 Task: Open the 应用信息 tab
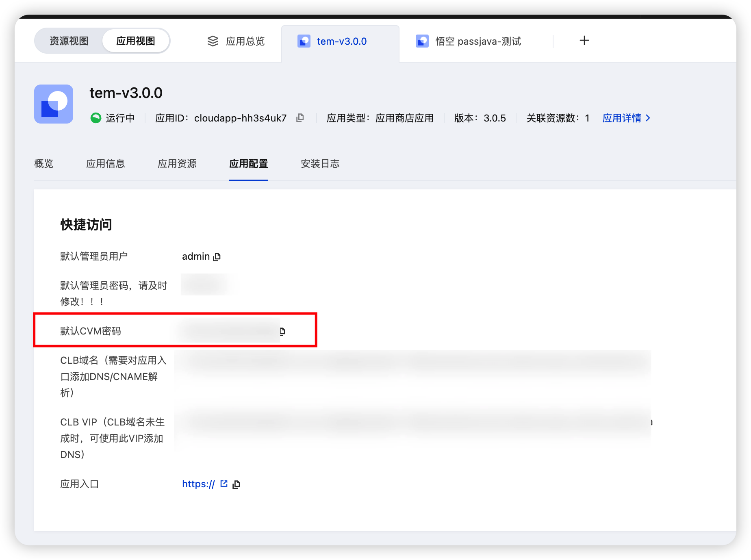tap(106, 164)
